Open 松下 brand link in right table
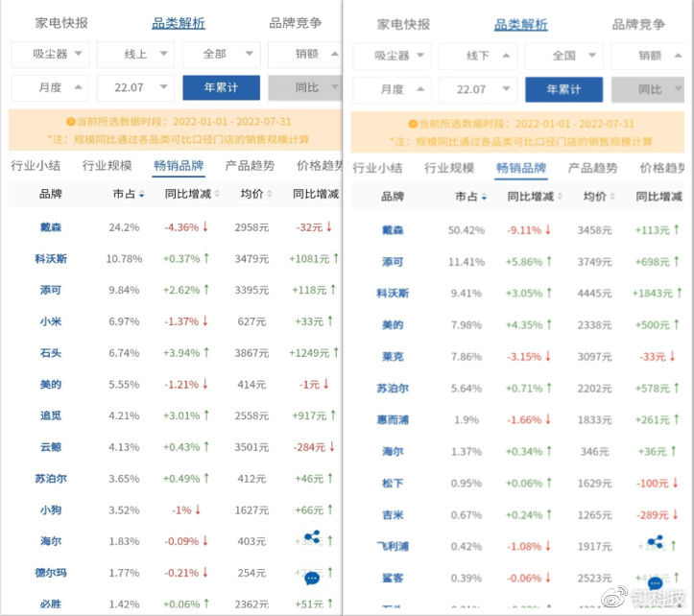This screenshot has height=616, width=694. point(393,484)
